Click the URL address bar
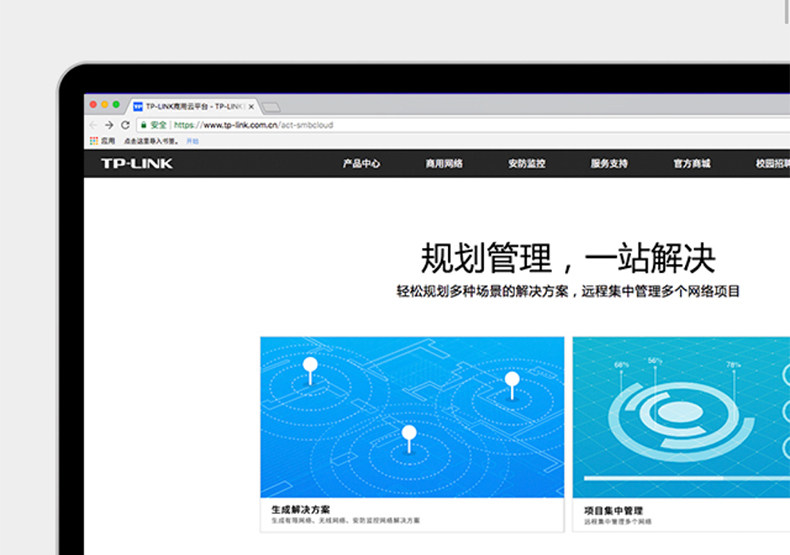 point(464,125)
